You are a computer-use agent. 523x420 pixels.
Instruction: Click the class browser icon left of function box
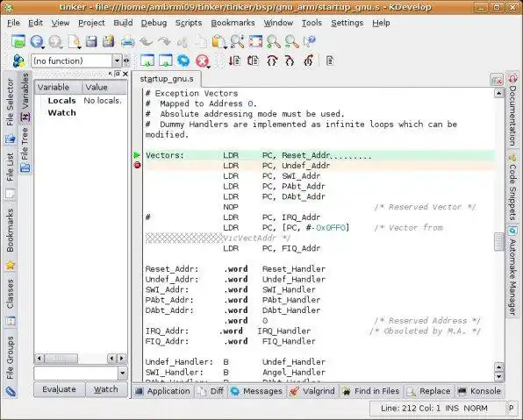pos(18,61)
